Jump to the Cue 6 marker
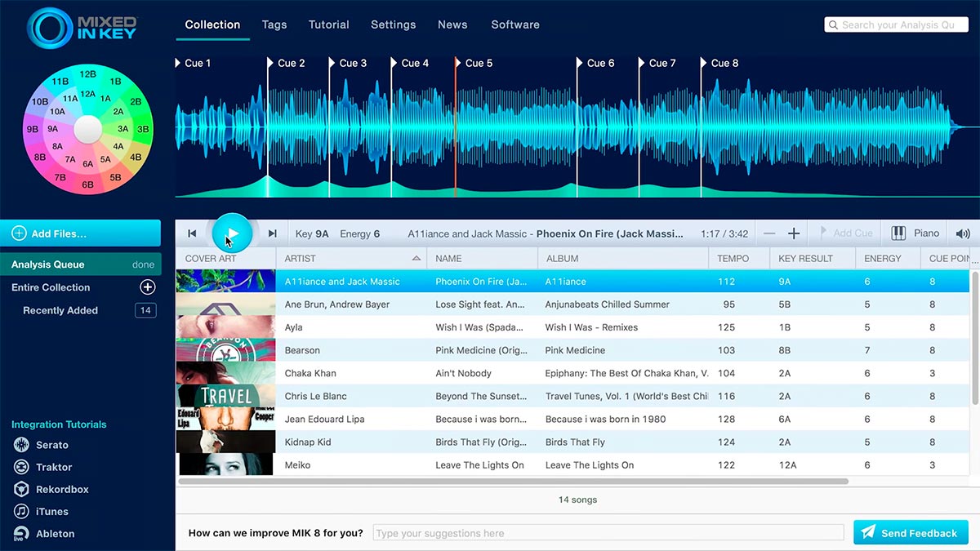980x551 pixels. pos(596,63)
